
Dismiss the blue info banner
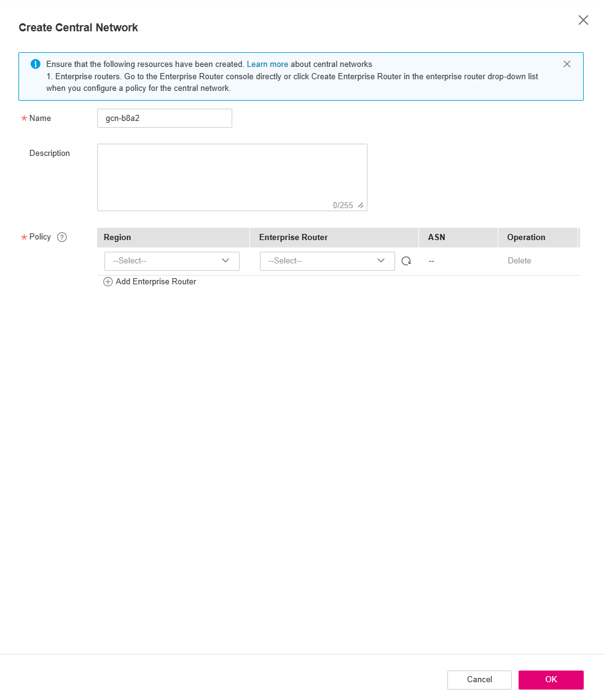click(567, 64)
